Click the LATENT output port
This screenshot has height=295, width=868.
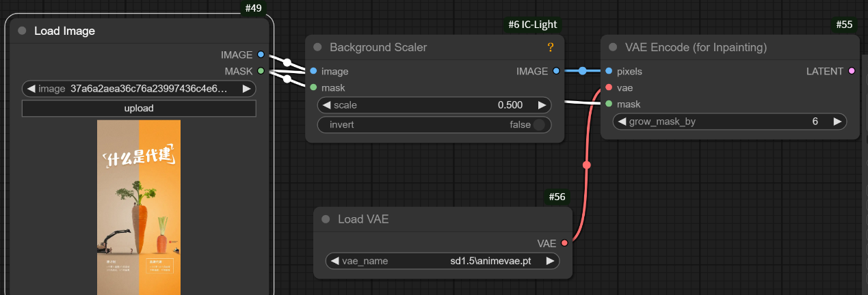(852, 71)
